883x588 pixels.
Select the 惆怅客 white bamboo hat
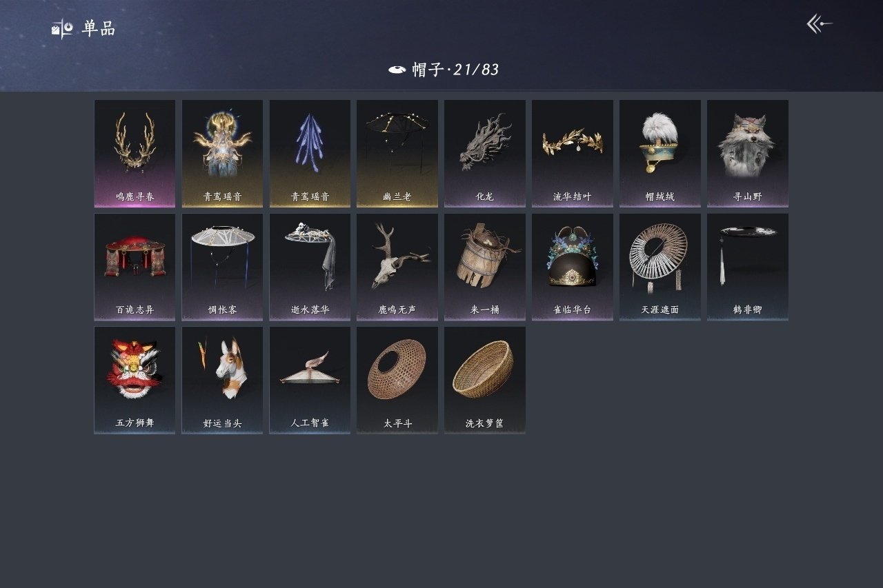pyautogui.click(x=222, y=267)
